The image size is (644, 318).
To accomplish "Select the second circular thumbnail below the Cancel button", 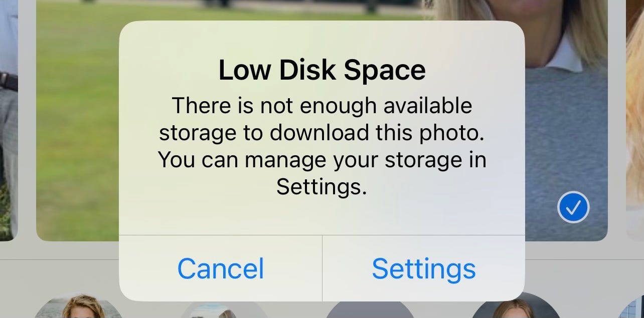I will point(224,308).
